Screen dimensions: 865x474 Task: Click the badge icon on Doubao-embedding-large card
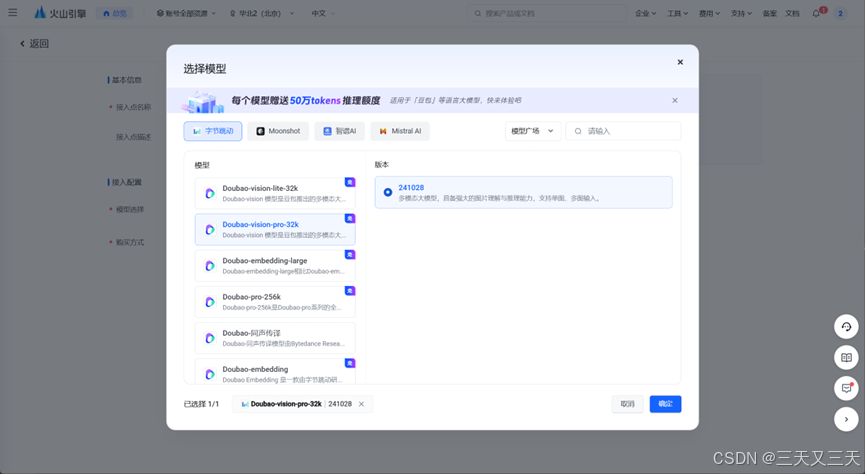click(x=350, y=254)
